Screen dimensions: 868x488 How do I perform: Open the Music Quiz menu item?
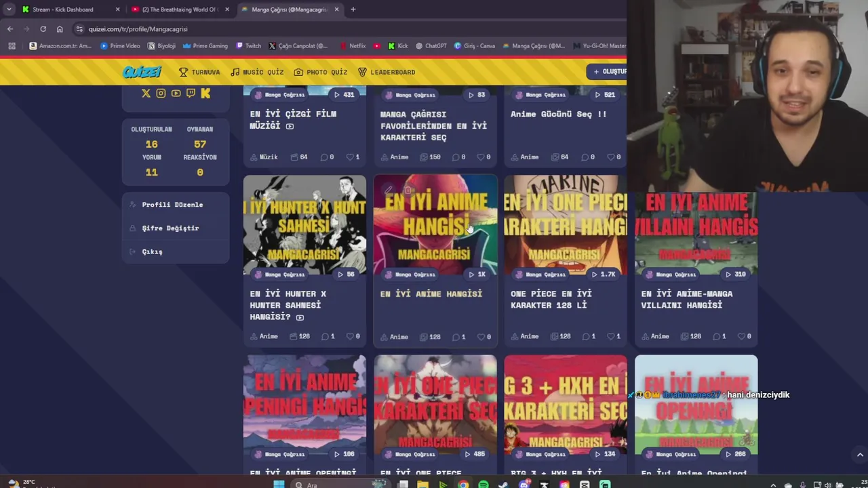(257, 72)
